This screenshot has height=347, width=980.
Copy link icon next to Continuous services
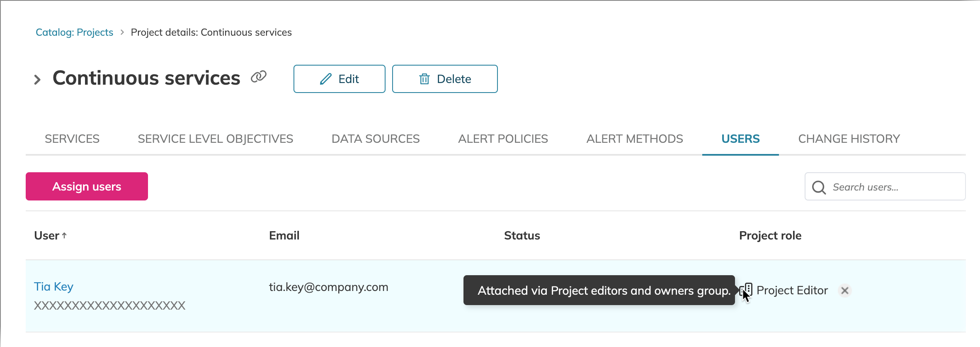[x=258, y=77]
